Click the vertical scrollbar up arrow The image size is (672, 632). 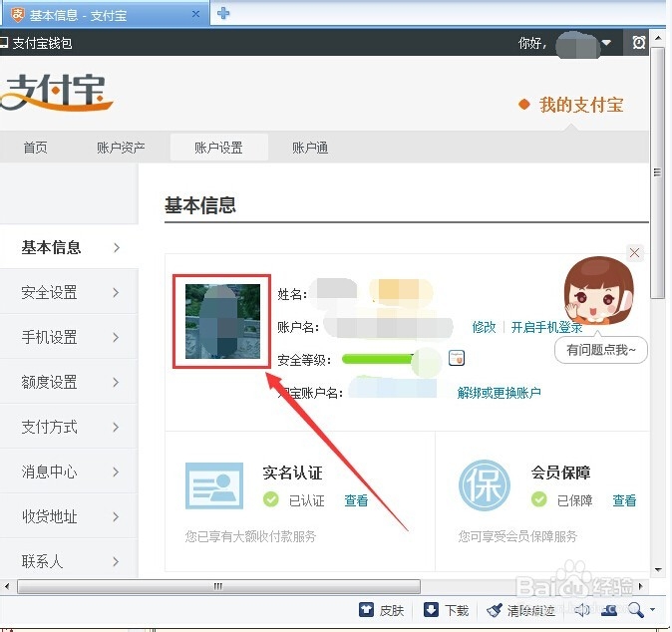click(657, 38)
